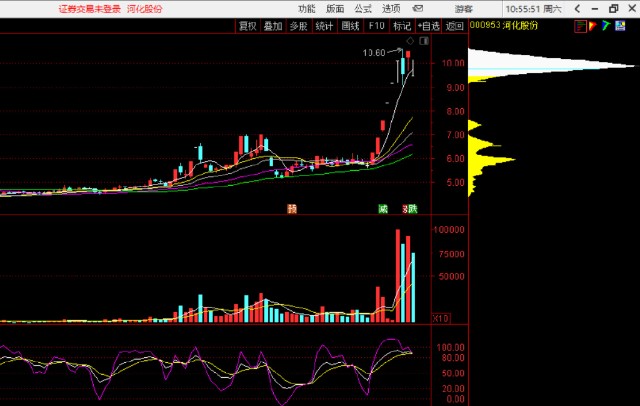Click the diamond icon above the chart

coord(410,41)
